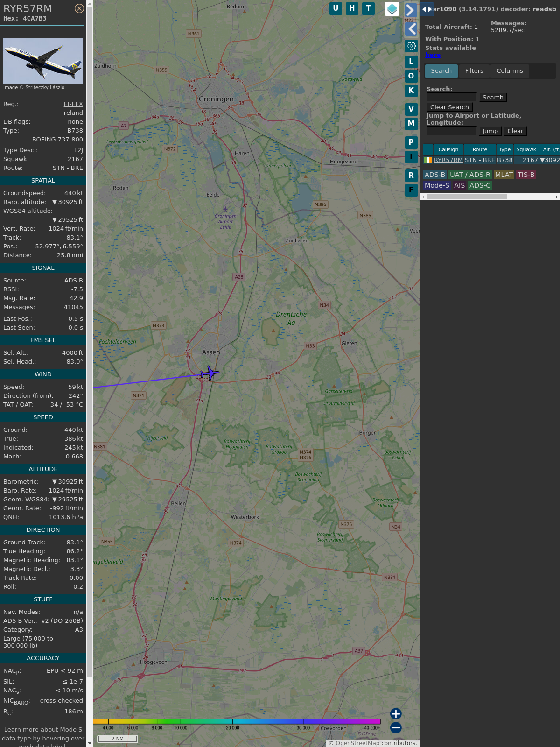
Task: Toggle the MLAT source filter
Action: pos(504,175)
